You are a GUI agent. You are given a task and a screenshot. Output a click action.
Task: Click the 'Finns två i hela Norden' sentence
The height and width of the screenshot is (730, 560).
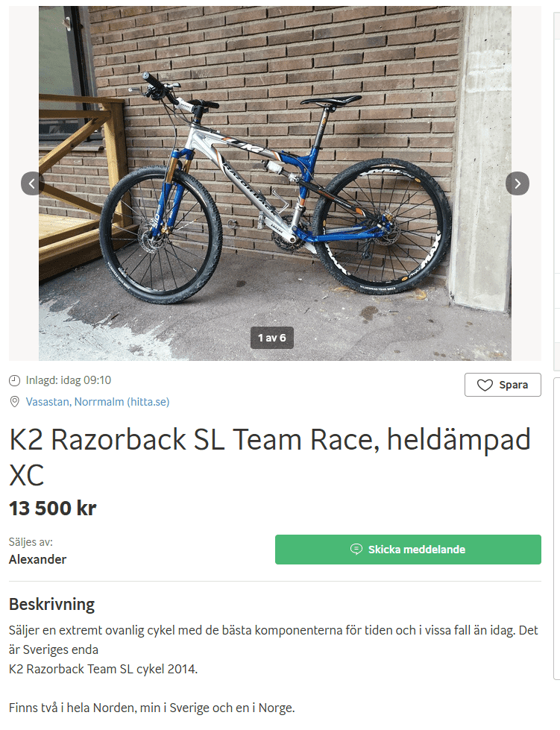coord(151,707)
